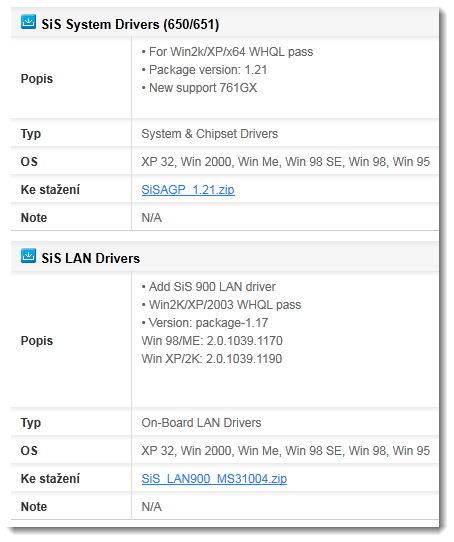The height and width of the screenshot is (542, 454).
Task: Download SiS_LAN900_MS31004.zip file
Action: coord(214,478)
